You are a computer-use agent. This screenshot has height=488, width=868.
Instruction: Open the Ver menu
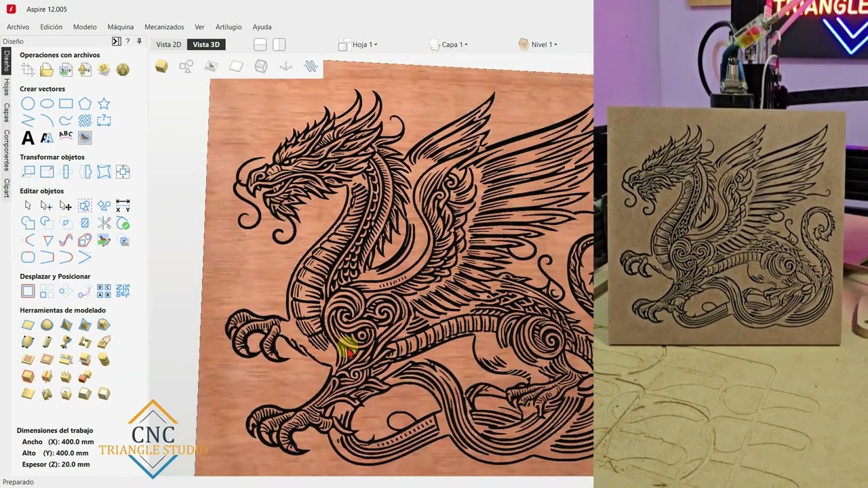(x=199, y=27)
